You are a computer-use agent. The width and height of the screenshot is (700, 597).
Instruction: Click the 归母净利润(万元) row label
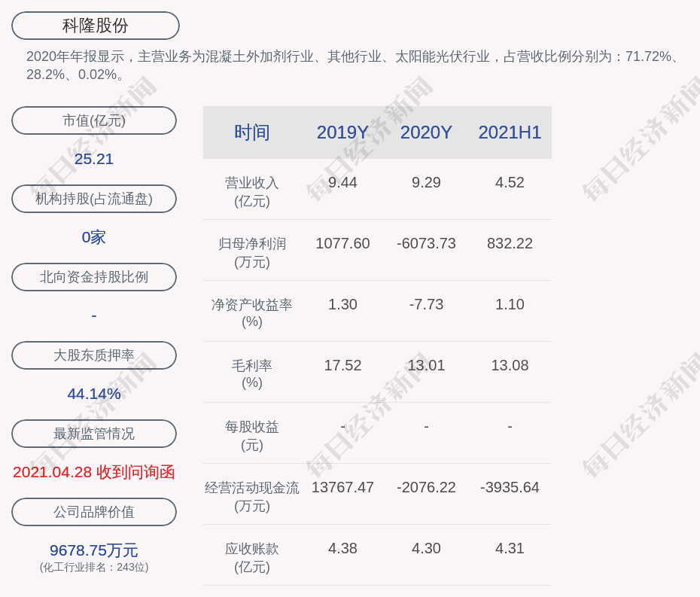pyautogui.click(x=251, y=252)
